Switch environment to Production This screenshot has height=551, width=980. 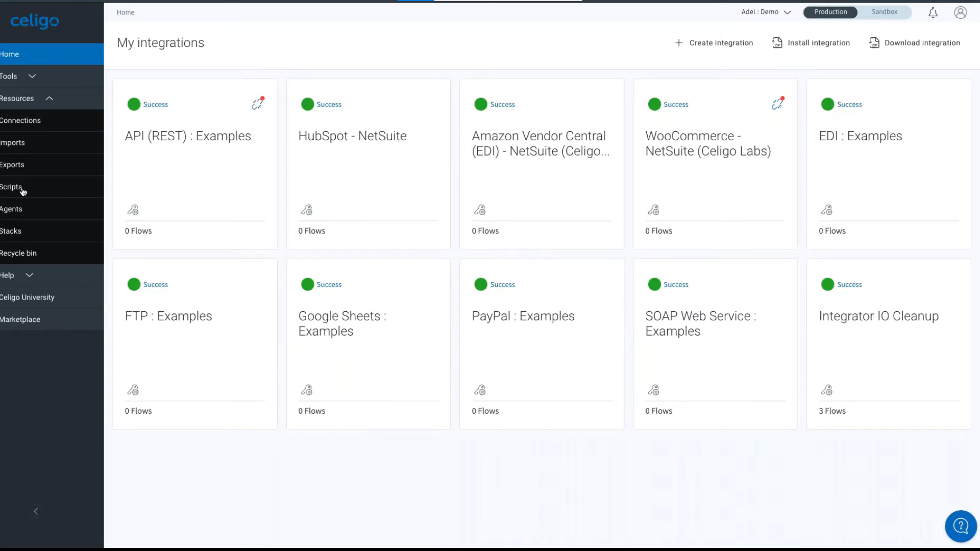point(830,12)
